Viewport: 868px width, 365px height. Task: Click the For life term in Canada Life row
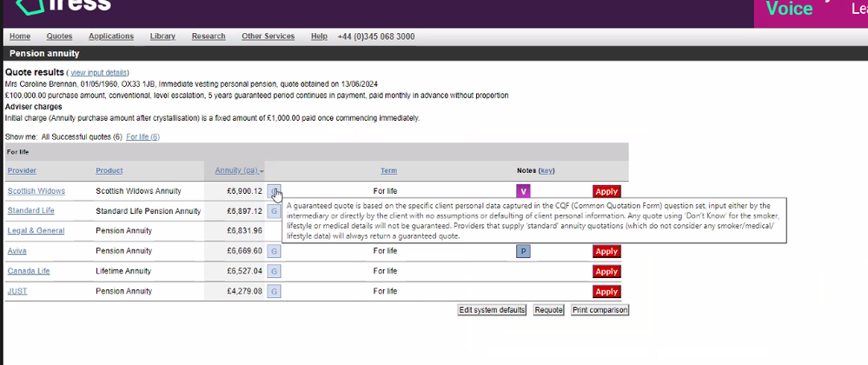coord(385,271)
